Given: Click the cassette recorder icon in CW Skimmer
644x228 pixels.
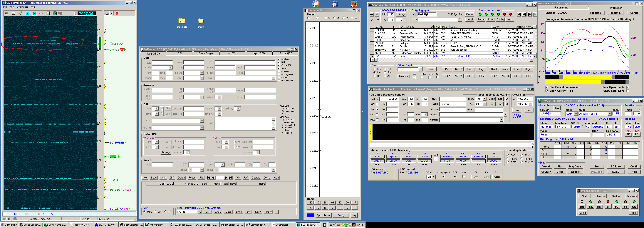Looking at the screenshot, I should tap(13, 13).
